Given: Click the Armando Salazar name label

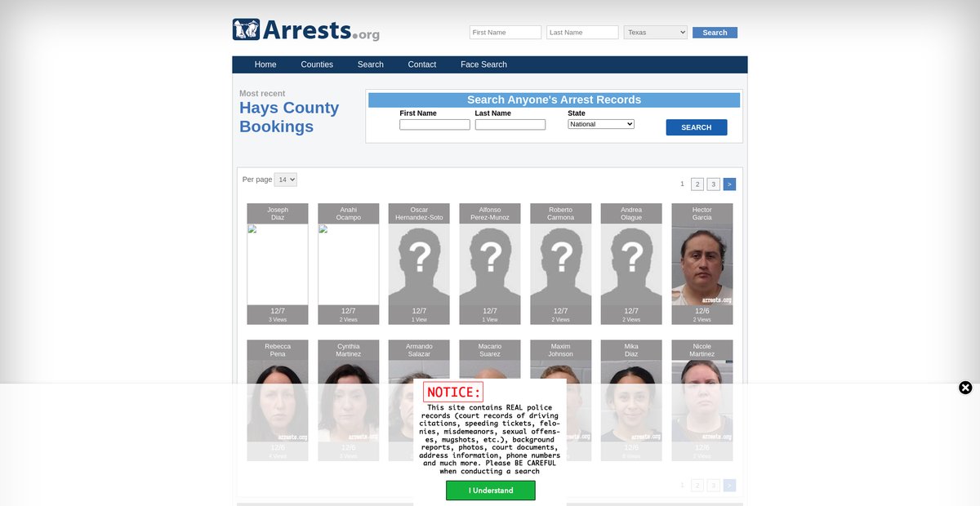Looking at the screenshot, I should point(419,350).
